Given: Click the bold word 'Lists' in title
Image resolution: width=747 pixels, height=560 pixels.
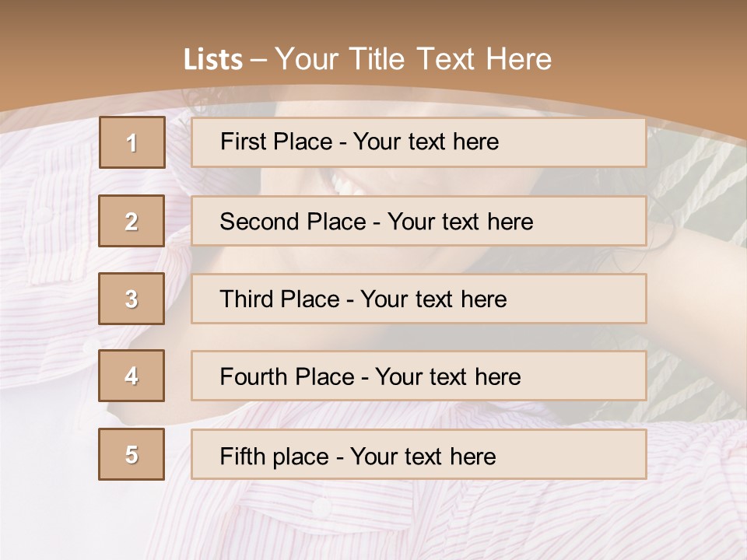Looking at the screenshot, I should [213, 60].
